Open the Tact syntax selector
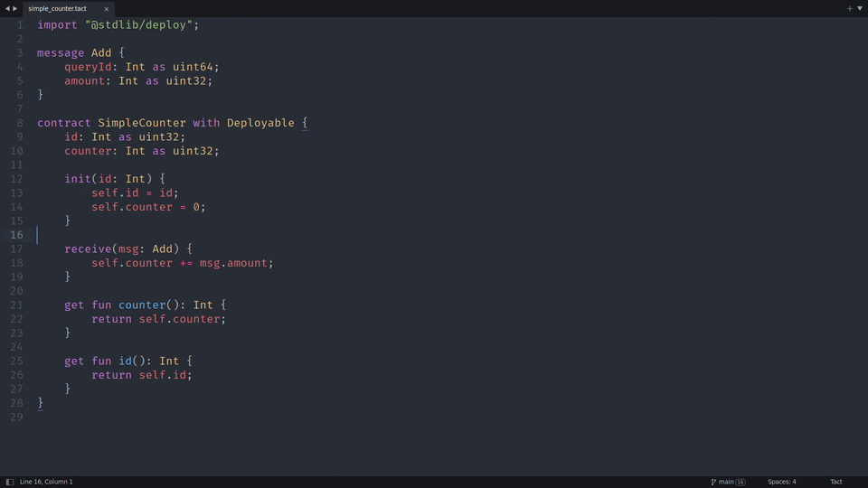 pos(835,482)
